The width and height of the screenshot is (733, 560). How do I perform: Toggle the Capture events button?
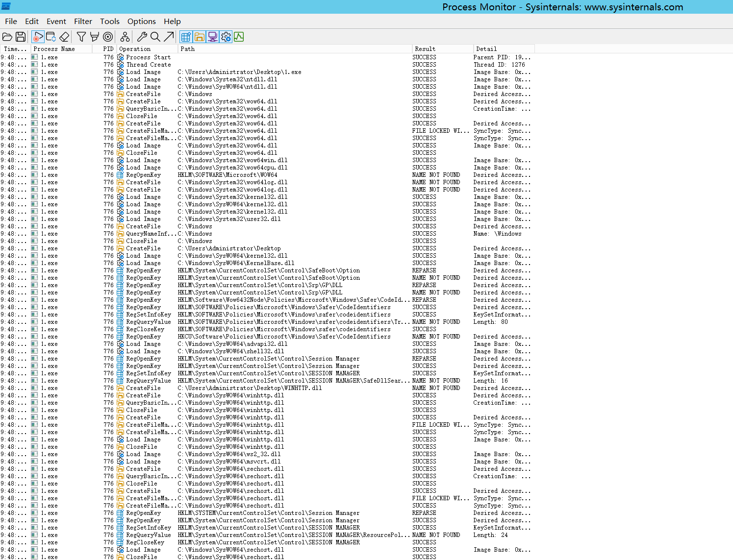pyautogui.click(x=38, y=37)
